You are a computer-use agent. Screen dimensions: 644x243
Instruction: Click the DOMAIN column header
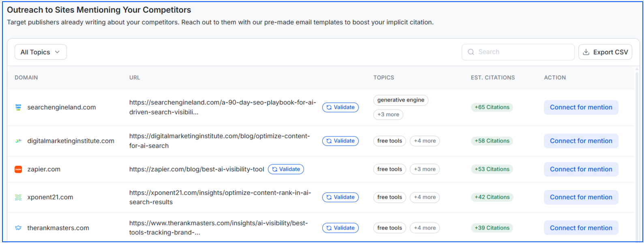[x=26, y=78]
